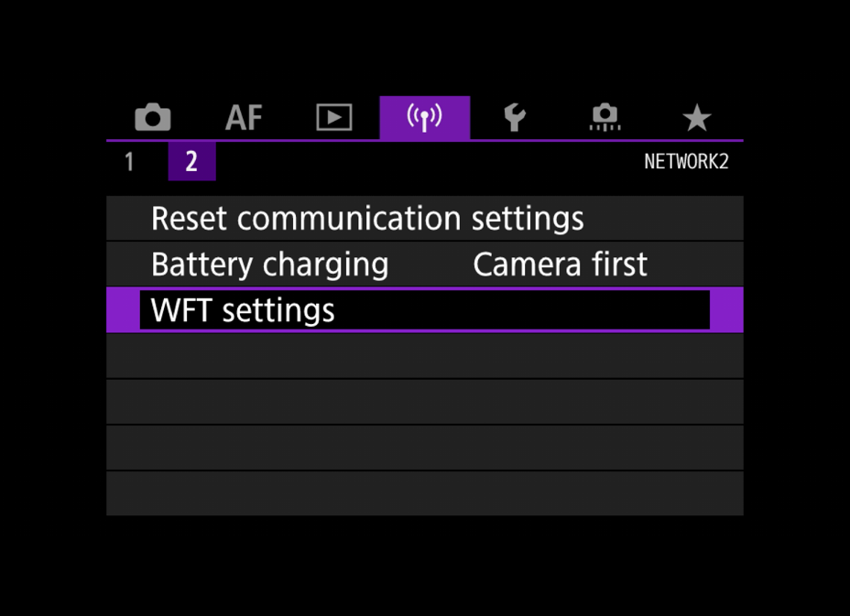Open the My Menu star tab
This screenshot has height=616, width=850.
pyautogui.click(x=697, y=117)
